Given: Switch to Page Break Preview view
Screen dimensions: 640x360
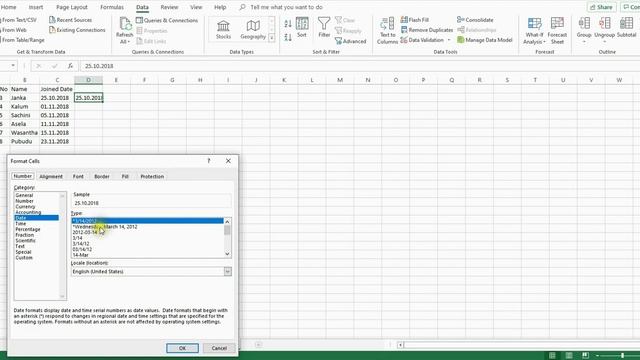Looking at the screenshot, I should (x=585, y=355).
